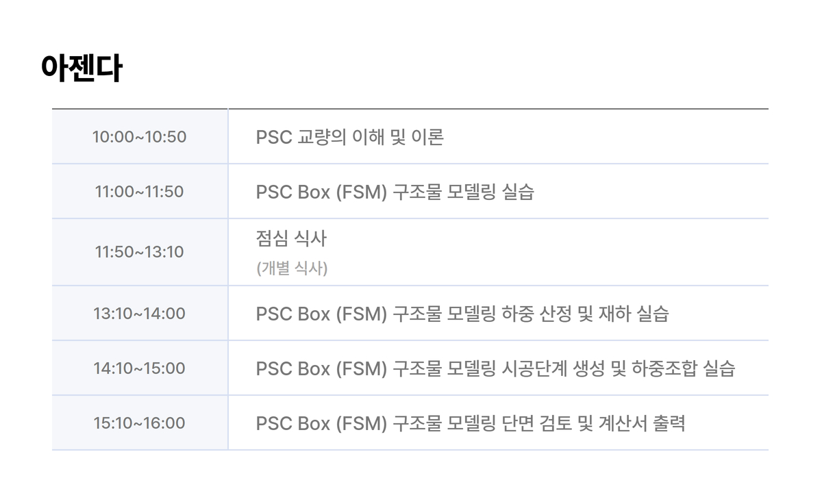The width and height of the screenshot is (822, 504).
Task: Select the 11:00~11:50 time cell
Action: (140, 192)
